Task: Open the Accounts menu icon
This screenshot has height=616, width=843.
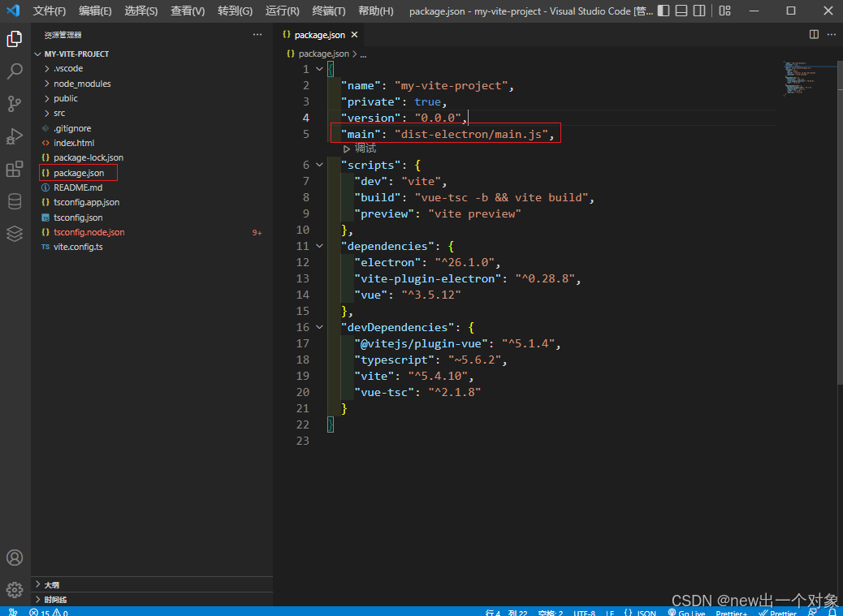Action: (15, 558)
